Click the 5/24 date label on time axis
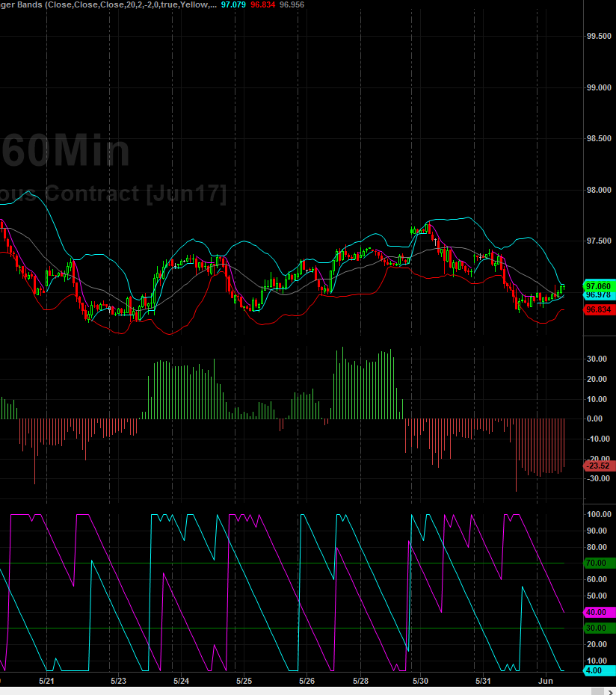This screenshot has height=695, width=616. [180, 682]
